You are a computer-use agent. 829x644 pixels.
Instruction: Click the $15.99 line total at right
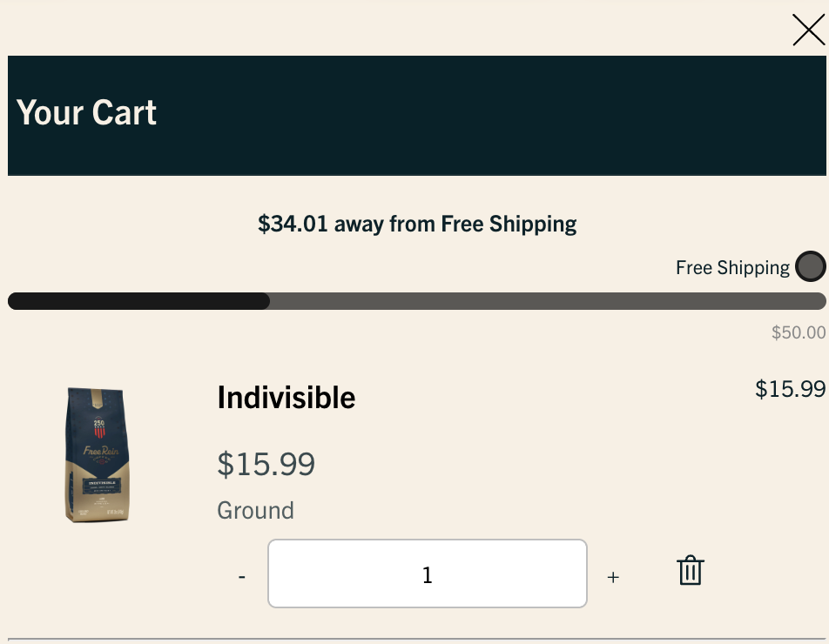[790, 389]
